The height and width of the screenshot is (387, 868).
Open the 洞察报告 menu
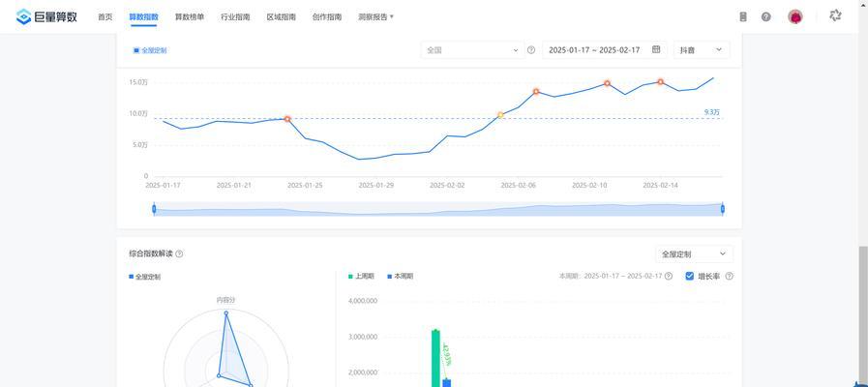(x=375, y=16)
